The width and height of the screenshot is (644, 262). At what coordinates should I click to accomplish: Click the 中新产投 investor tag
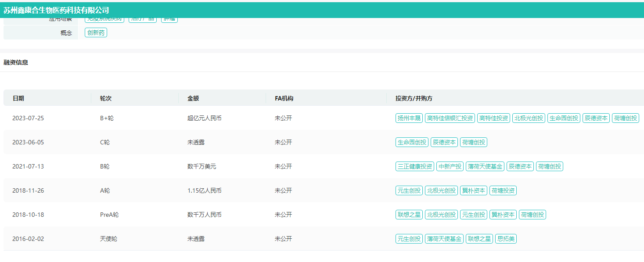450,166
